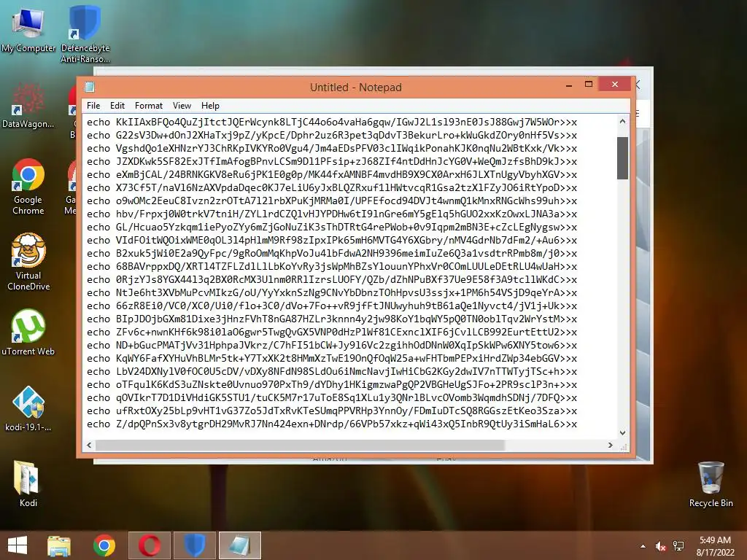Open File Explorer from the taskbar
The width and height of the screenshot is (747, 560).
(59, 545)
